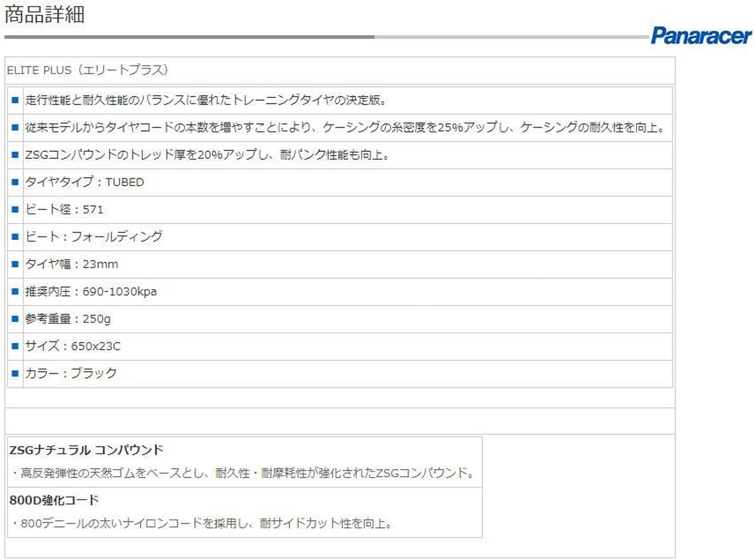Click the 商品詳細 heading
The width and height of the screenshot is (755, 560).
(x=45, y=15)
